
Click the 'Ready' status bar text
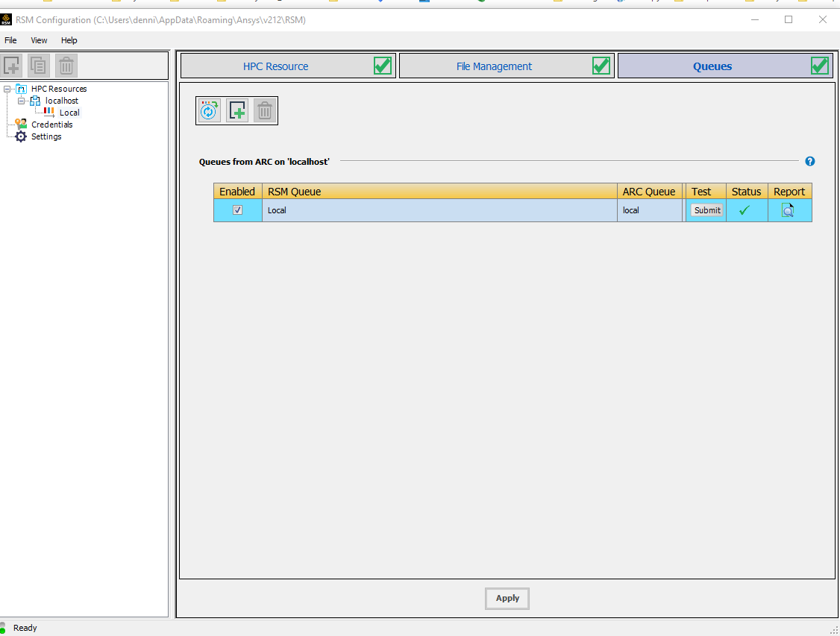tap(25, 628)
